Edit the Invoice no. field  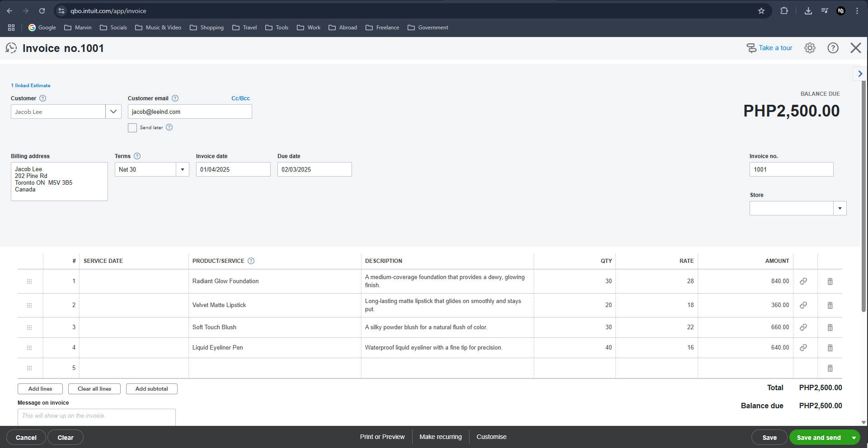(792, 169)
